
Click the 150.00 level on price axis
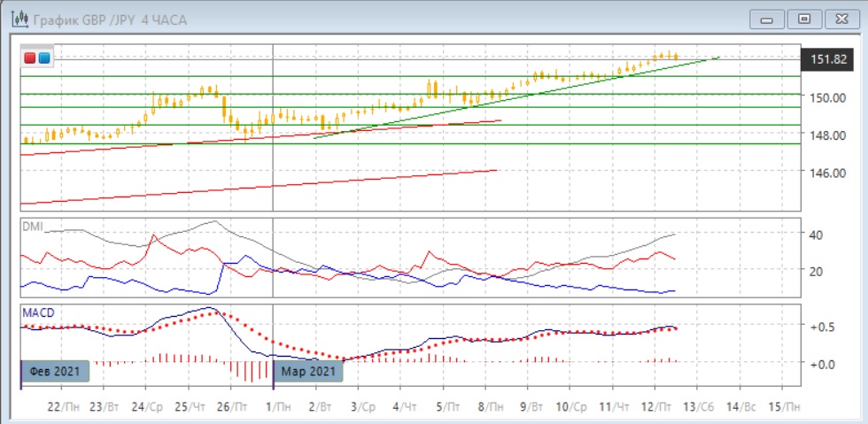(x=828, y=97)
